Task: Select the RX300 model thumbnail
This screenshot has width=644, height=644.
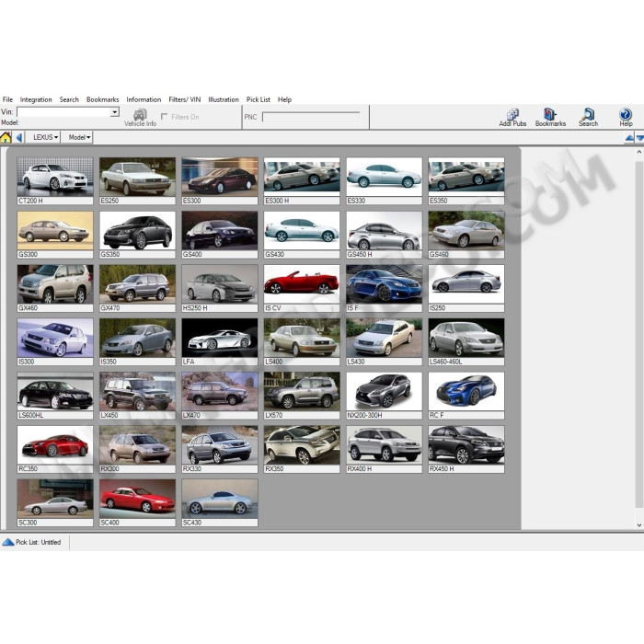Action: click(137, 449)
